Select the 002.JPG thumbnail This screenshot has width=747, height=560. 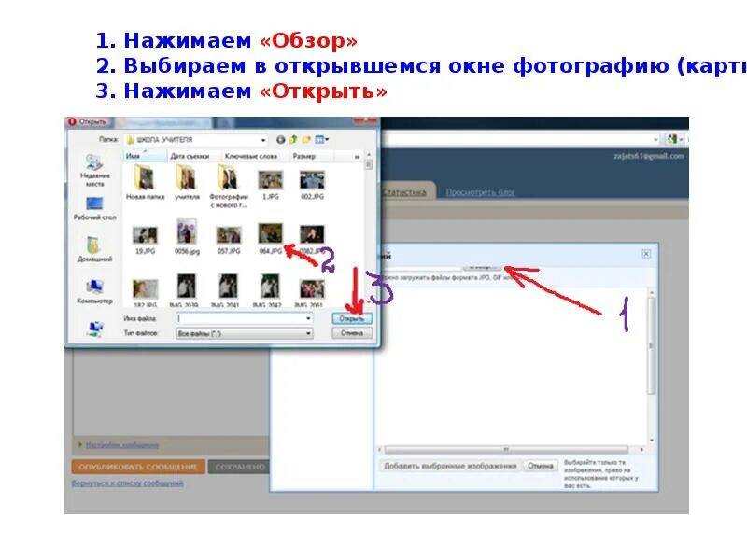312,185
